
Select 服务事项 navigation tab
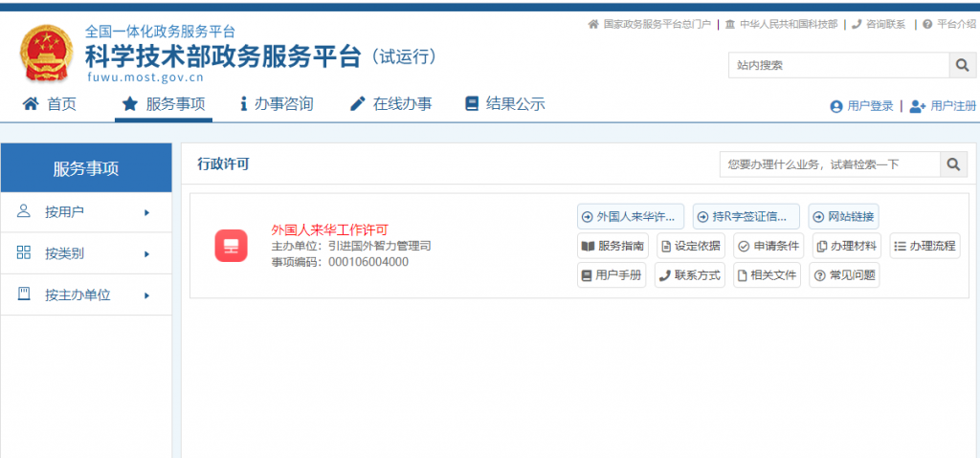click(164, 103)
